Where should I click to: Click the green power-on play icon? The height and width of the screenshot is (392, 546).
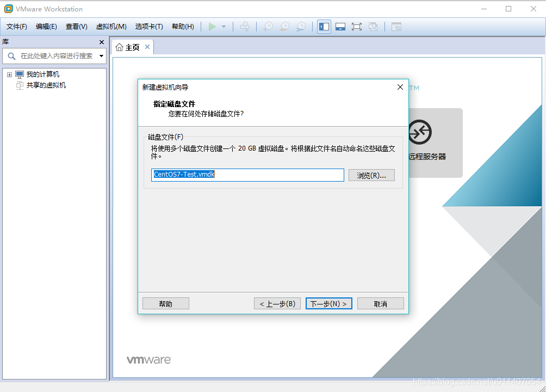[x=212, y=27]
